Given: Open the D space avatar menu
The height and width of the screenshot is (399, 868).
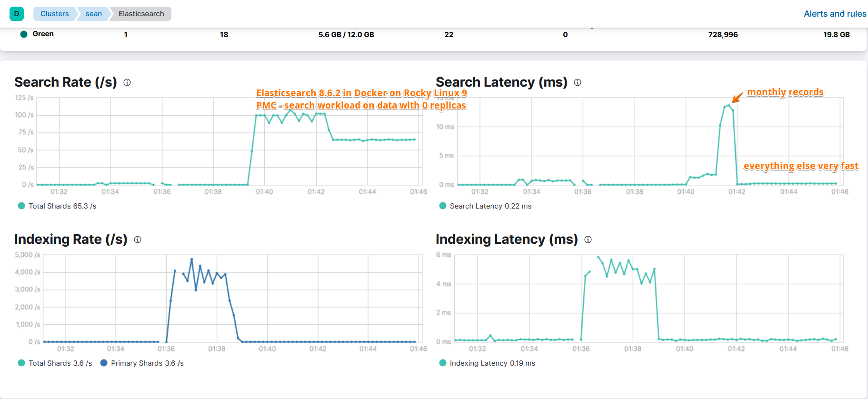Looking at the screenshot, I should tap(17, 14).
